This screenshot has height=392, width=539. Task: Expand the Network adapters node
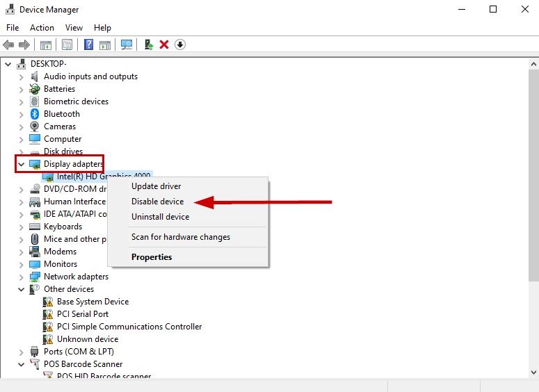(x=21, y=277)
